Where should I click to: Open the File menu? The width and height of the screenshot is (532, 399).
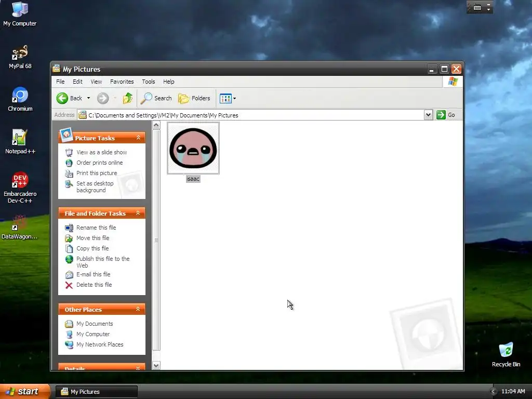(x=60, y=82)
